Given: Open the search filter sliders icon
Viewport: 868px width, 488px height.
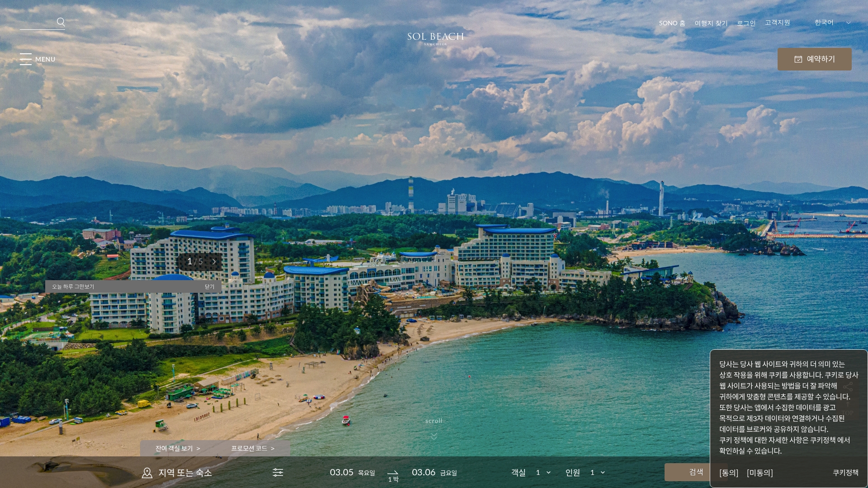Looking at the screenshot, I should 278,473.
